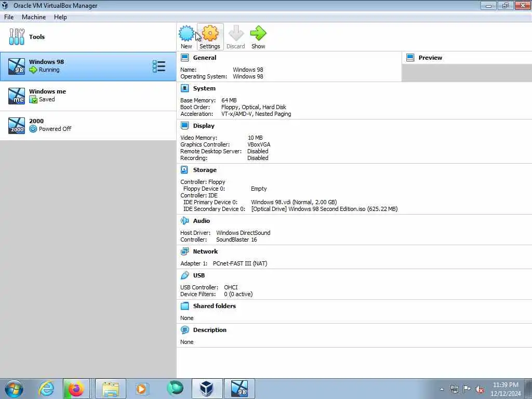532x399 pixels.
Task: Click the System section chip icon
Action: 185,88
